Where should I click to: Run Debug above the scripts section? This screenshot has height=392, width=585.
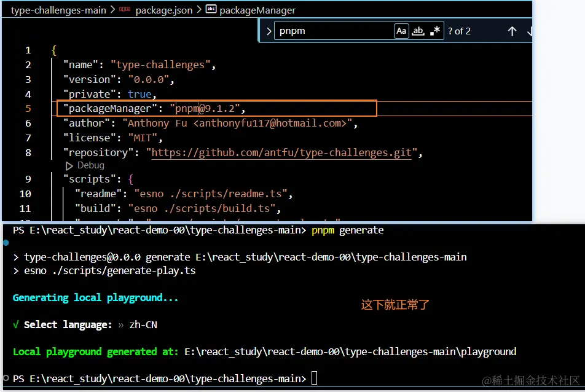[x=85, y=165]
